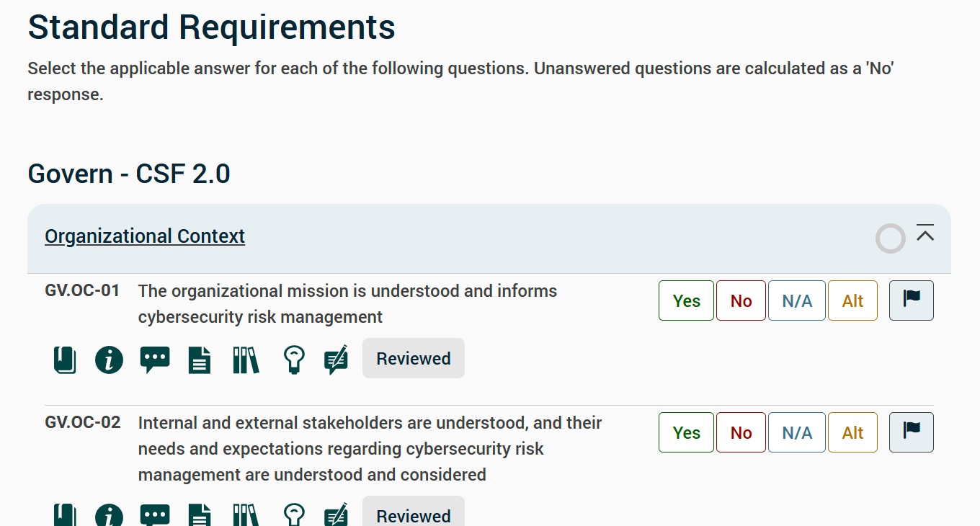The height and width of the screenshot is (526, 980).
Task: Open the guidance book icon for GV.OC-01
Action: 65,360
